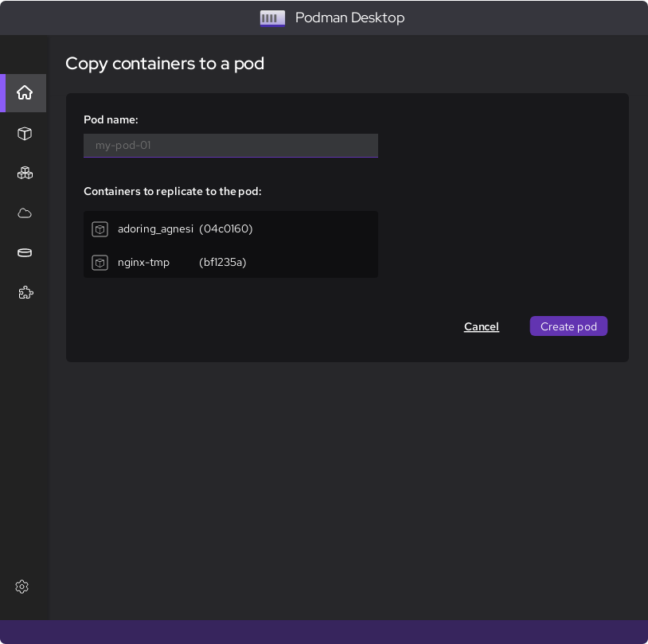This screenshot has width=648, height=644.
Task: Click the container icon beside adoring_agnesi
Action: (100, 229)
